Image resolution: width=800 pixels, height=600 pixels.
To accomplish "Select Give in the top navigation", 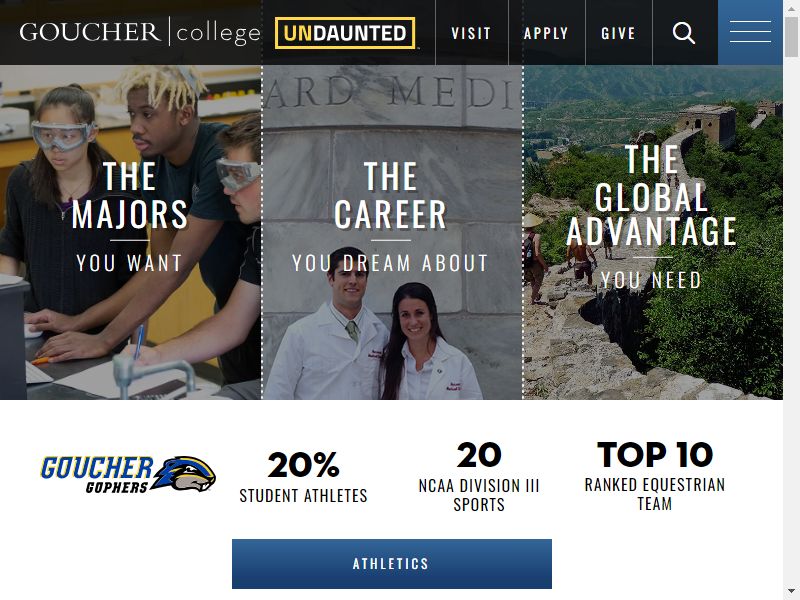I will click(x=618, y=34).
